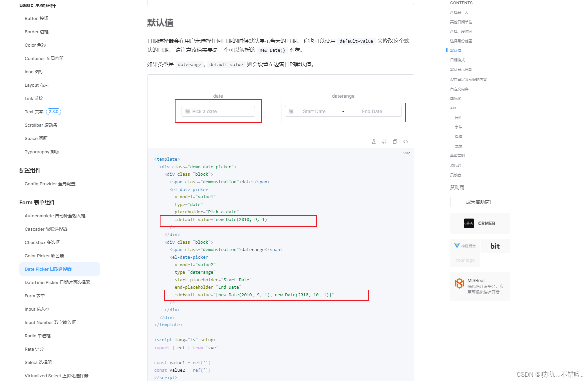Click 成为赞助商! button
Image resolution: width=588 pixels, height=381 pixels.
click(480, 202)
